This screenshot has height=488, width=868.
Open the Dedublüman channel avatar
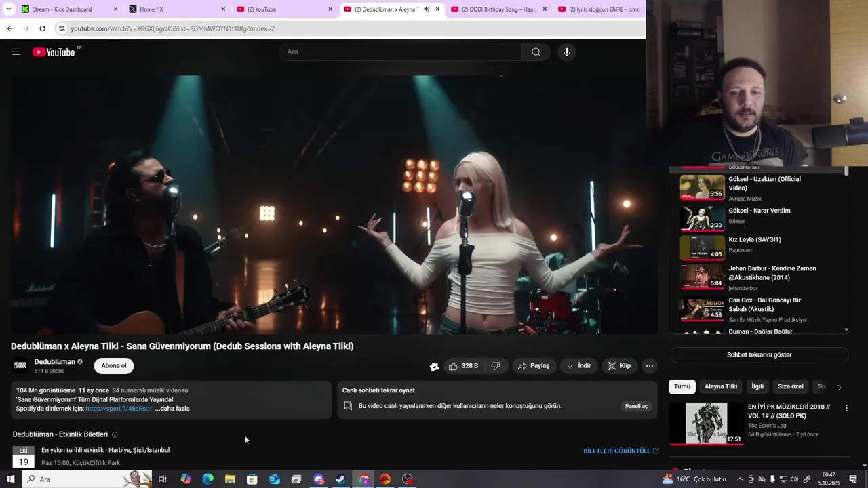click(20, 366)
